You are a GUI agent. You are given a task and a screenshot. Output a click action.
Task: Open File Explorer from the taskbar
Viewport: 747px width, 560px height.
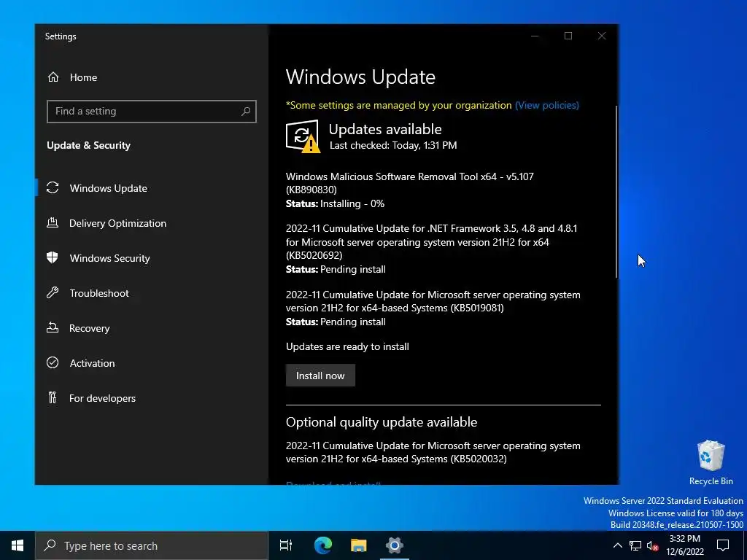359,545
